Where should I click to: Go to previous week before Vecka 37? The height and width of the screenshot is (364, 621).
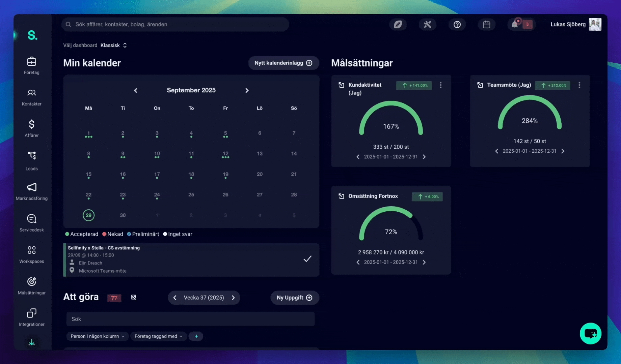[175, 298]
